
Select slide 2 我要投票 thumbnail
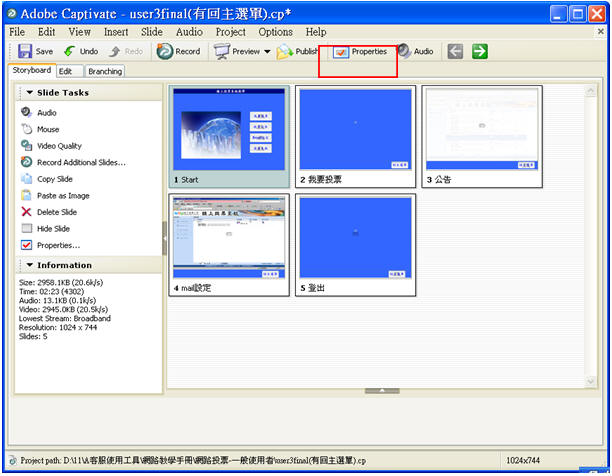pyautogui.click(x=356, y=137)
